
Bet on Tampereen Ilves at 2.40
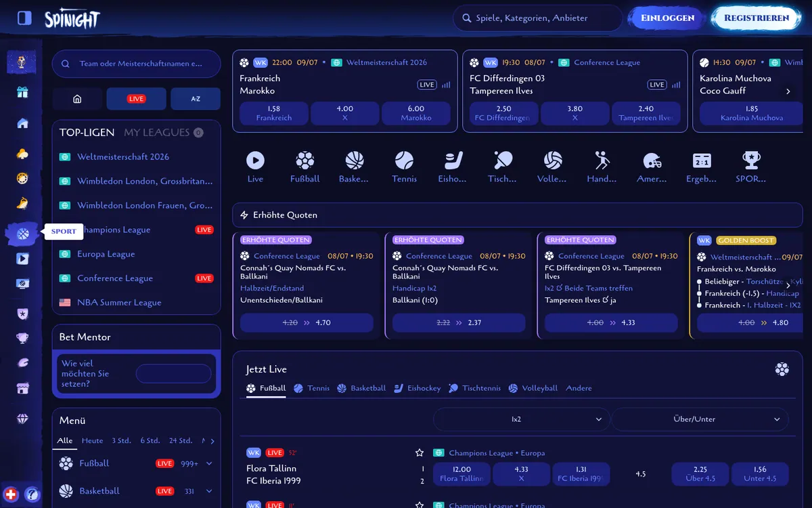point(646,113)
